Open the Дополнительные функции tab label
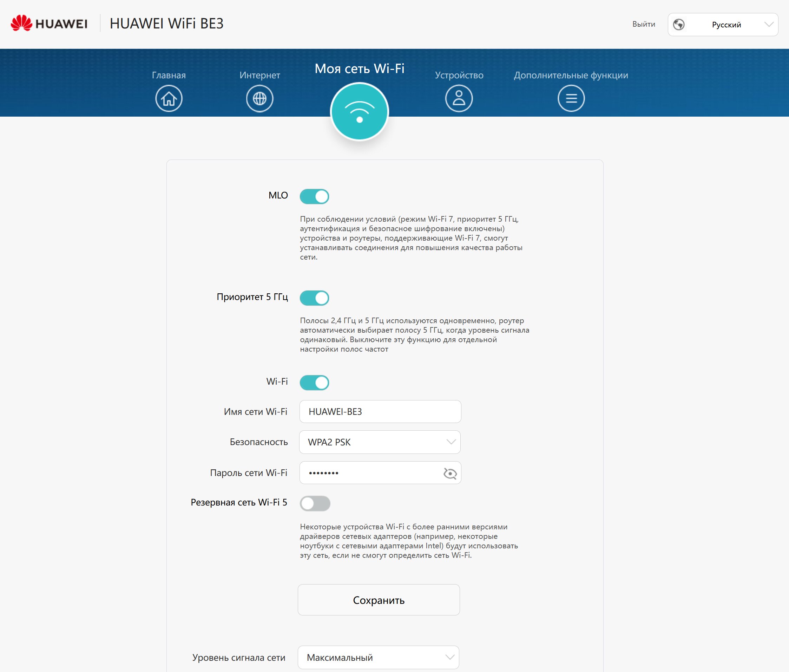 [x=571, y=75]
